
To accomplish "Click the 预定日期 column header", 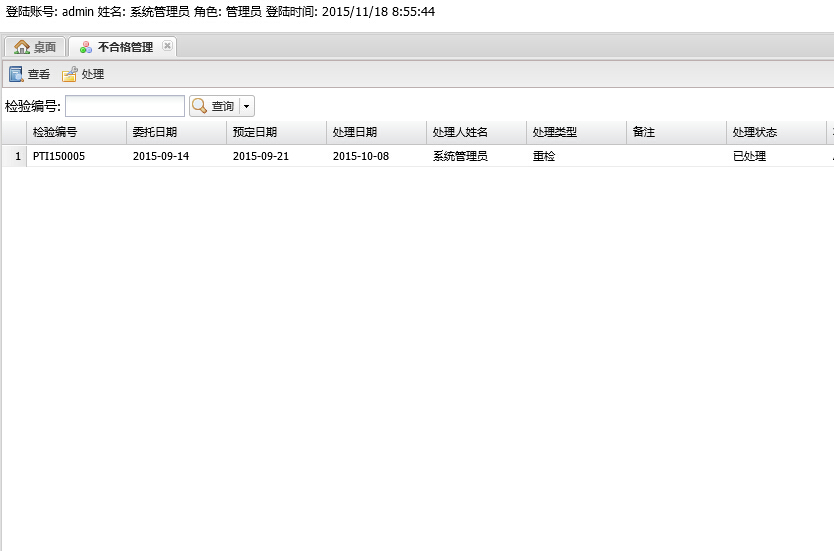I will point(275,132).
